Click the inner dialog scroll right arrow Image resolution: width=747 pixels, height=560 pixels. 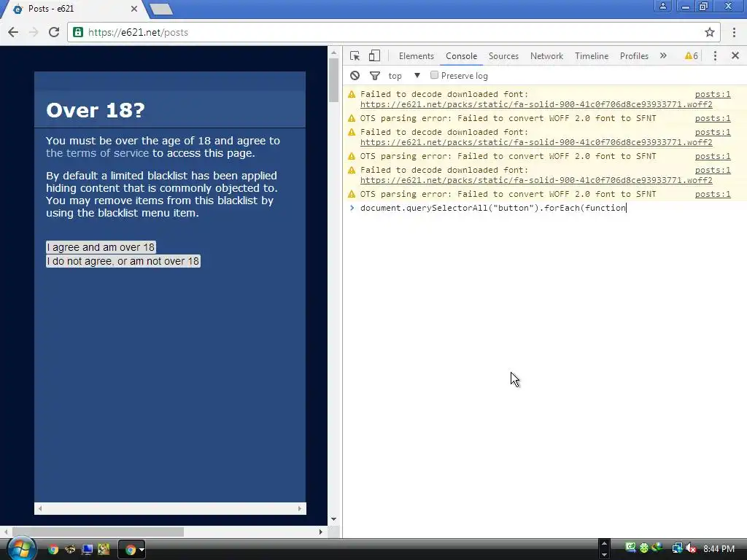[299, 508]
